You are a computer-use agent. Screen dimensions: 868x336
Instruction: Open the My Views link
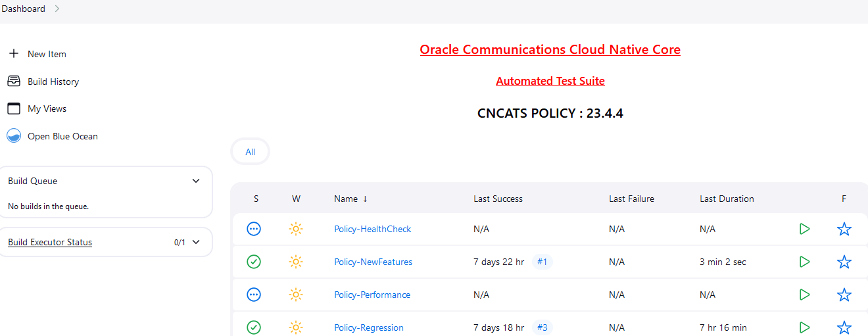point(47,108)
